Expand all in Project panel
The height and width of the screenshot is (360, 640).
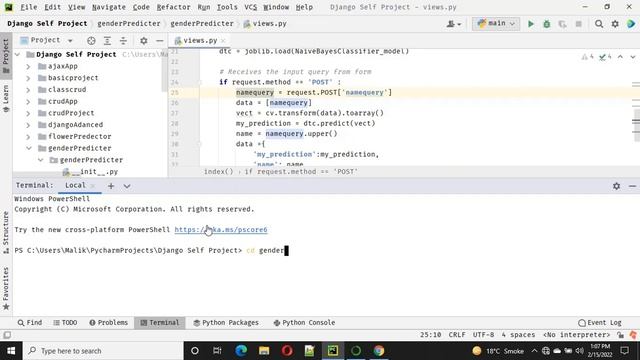(x=107, y=40)
